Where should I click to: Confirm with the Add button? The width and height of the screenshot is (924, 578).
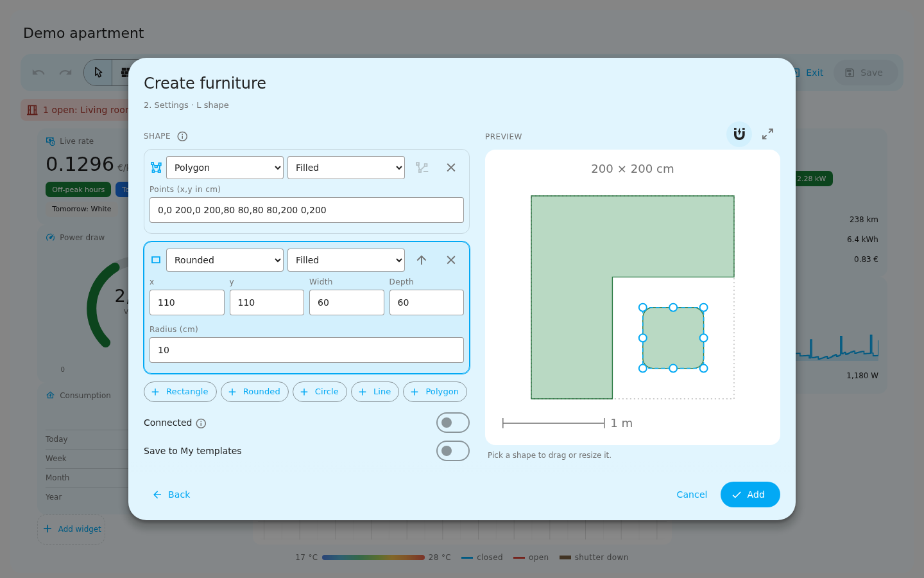[750, 495]
